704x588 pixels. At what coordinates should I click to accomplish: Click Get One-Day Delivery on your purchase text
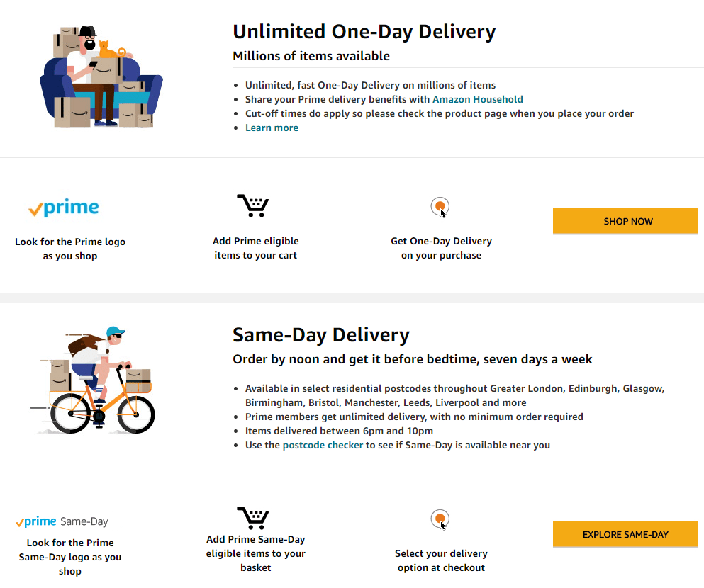442,248
